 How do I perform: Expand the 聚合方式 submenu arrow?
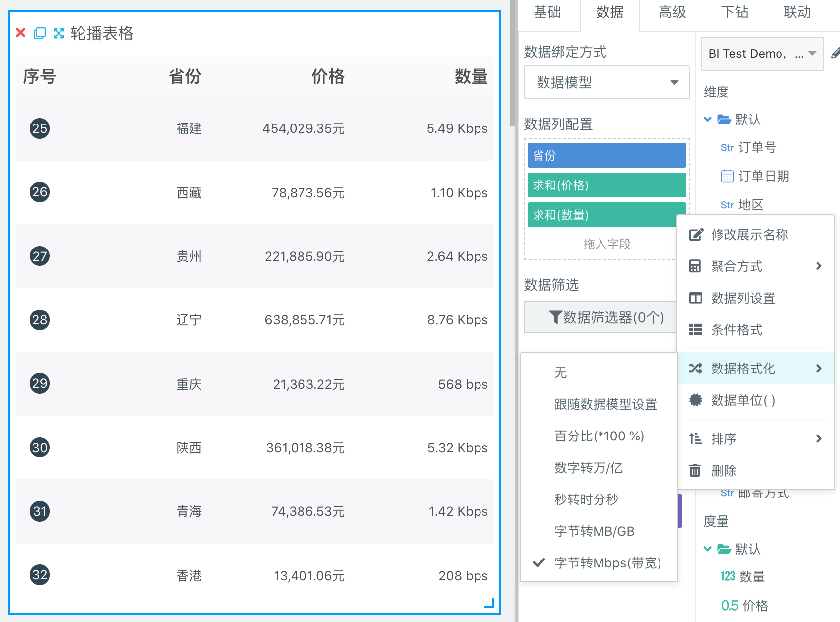pyautogui.click(x=819, y=266)
